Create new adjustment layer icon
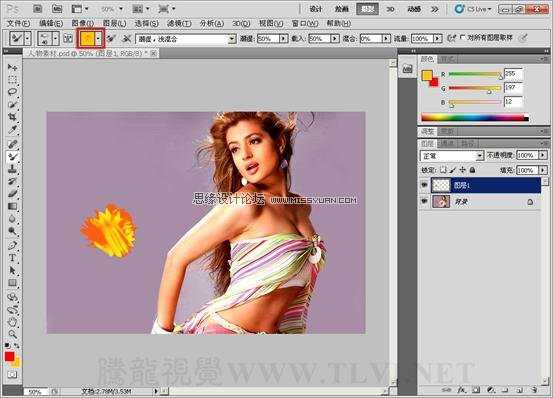 pyautogui.click(x=491, y=390)
